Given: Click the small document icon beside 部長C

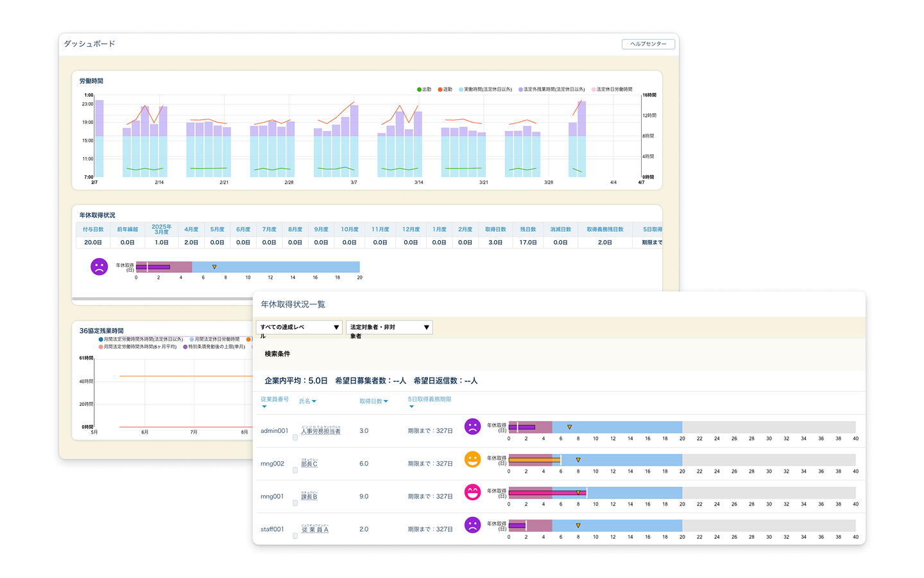Looking at the screenshot, I should 295,470.
